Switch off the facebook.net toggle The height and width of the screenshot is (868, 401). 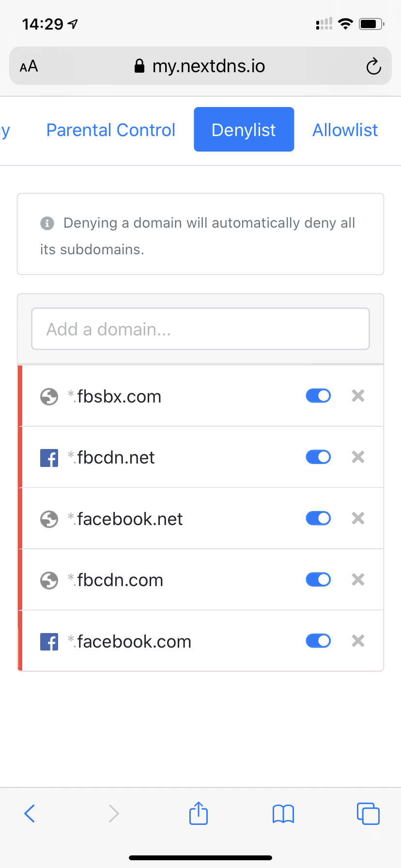coord(318,518)
